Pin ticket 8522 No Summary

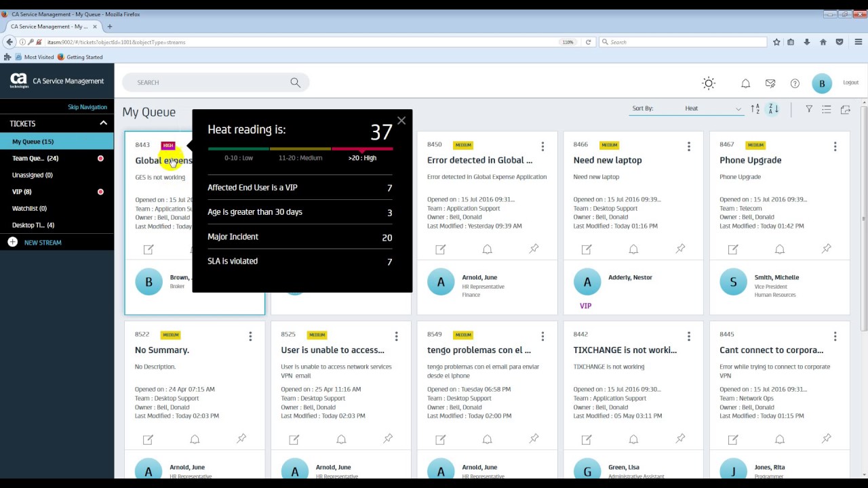point(241,439)
